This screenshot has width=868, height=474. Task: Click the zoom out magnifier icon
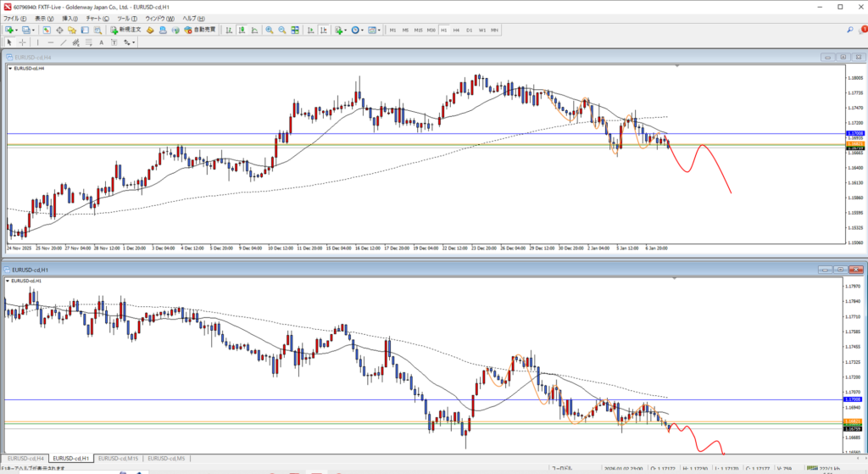point(282,30)
